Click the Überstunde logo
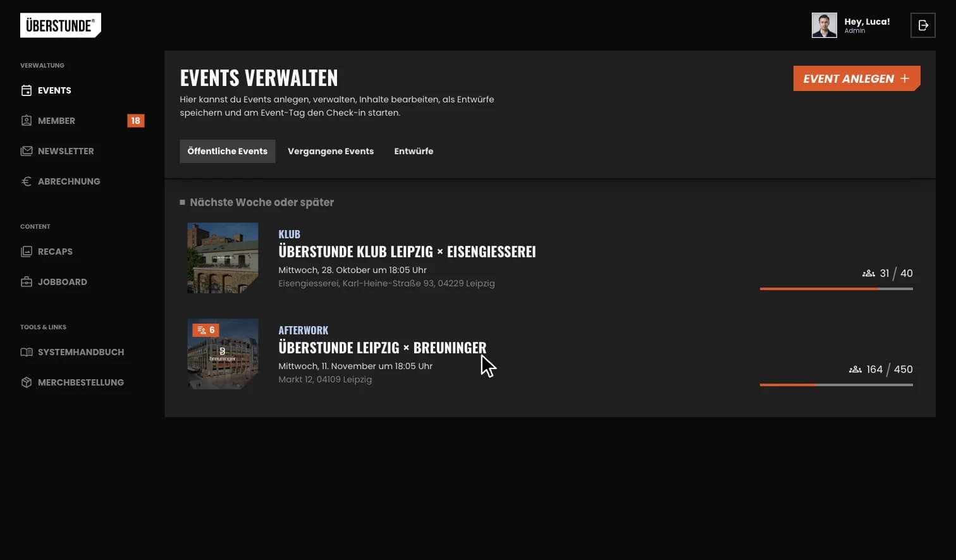Screen dimensions: 956x560 click(x=61, y=25)
